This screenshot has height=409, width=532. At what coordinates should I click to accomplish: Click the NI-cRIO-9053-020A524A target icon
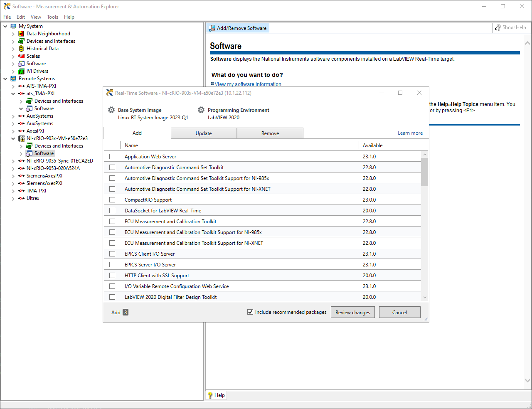coord(21,168)
